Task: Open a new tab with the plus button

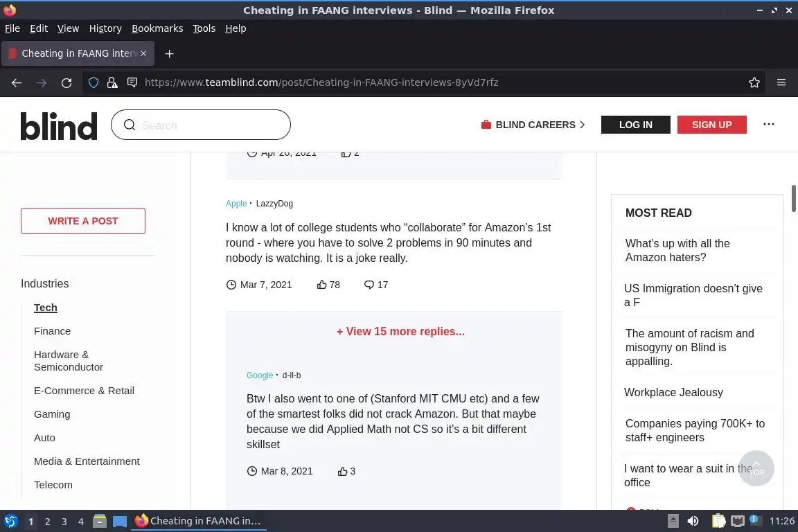Action: coord(170,53)
